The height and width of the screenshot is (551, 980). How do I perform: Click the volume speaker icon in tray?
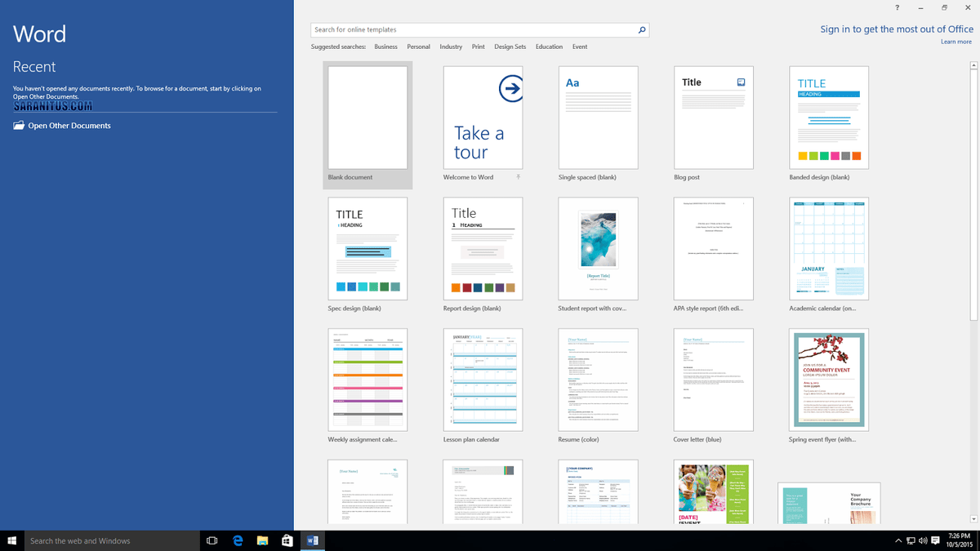(x=923, y=540)
